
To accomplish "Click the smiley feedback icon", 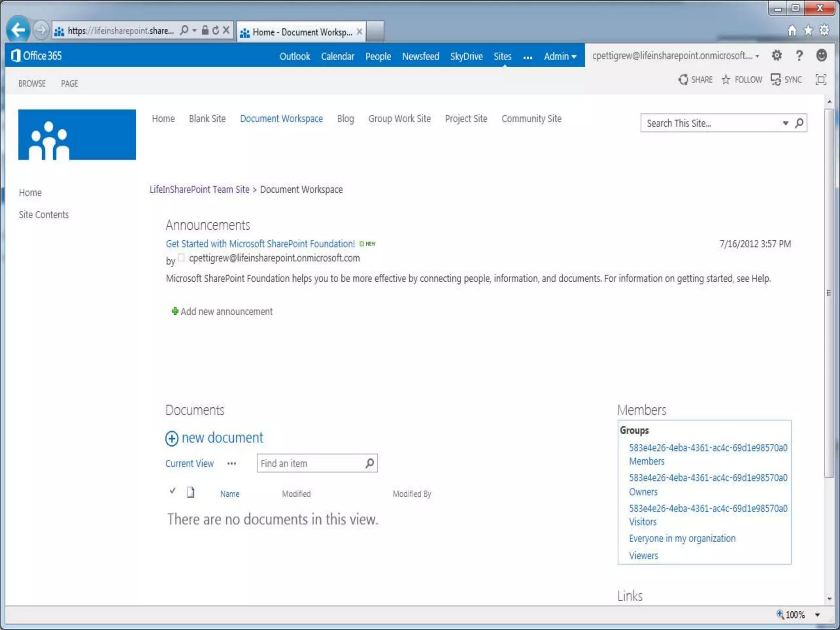I will (x=821, y=55).
